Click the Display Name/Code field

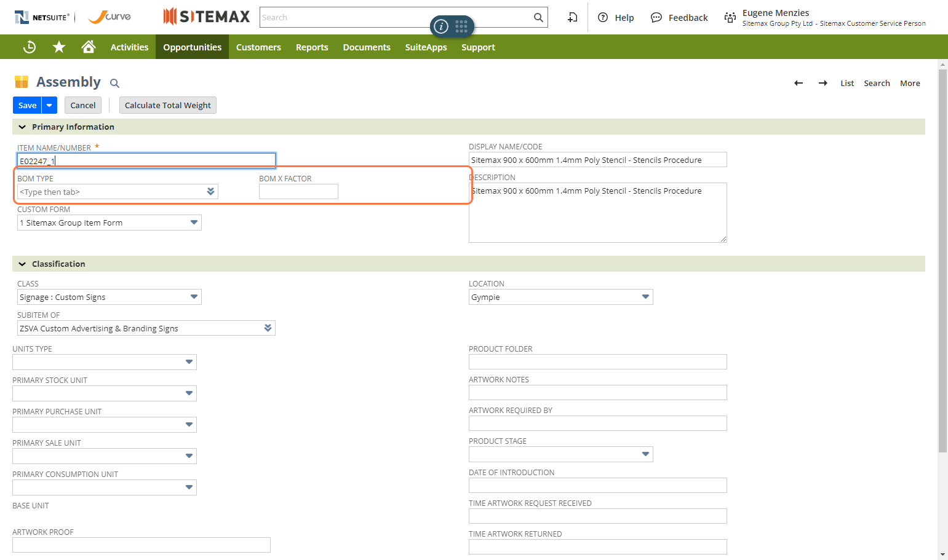click(x=598, y=160)
